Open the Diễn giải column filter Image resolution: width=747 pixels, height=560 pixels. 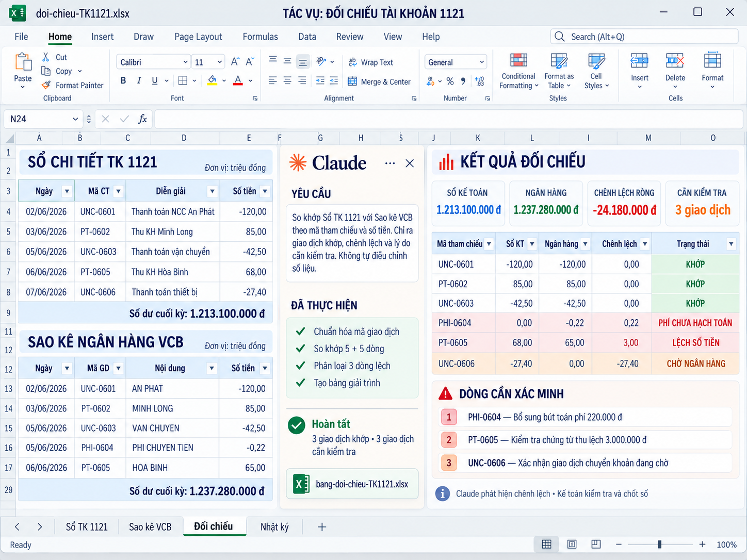coord(212,191)
